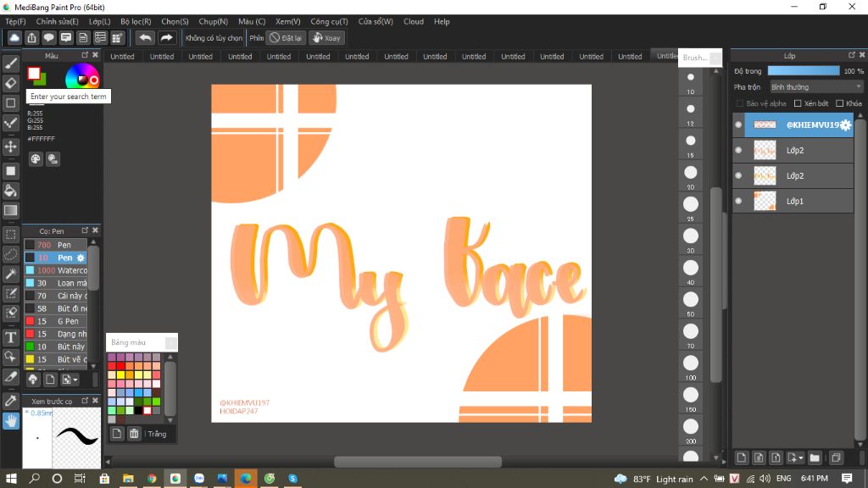Toggle the Xén bớt checkbox
Viewport: 868px width, 488px height.
[x=798, y=103]
